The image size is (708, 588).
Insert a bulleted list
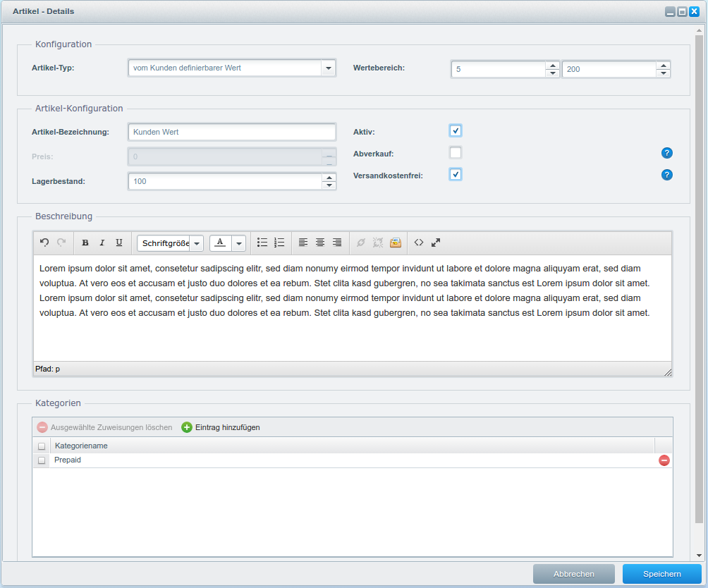(x=262, y=243)
